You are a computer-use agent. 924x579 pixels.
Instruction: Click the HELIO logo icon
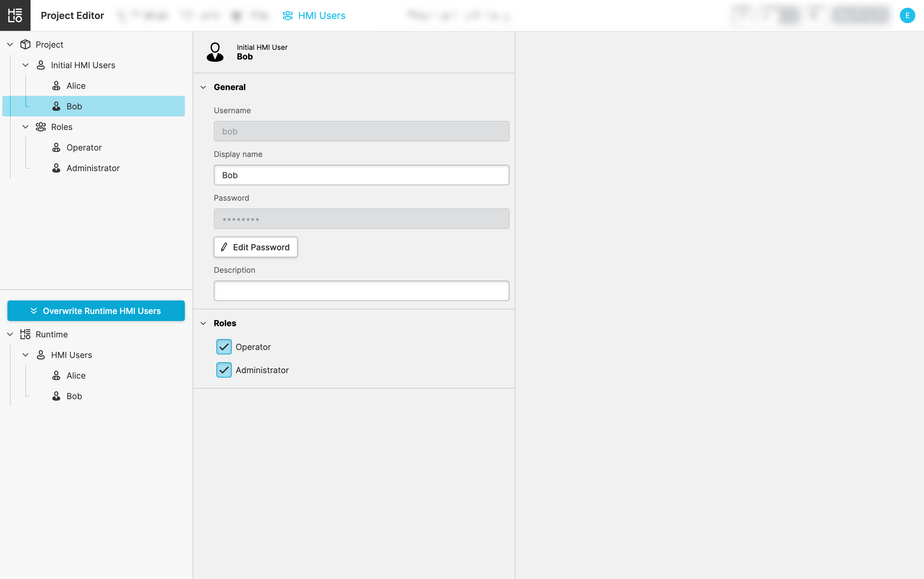15,15
